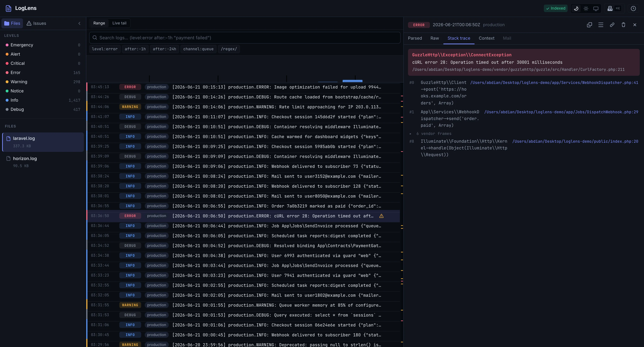Open the Raw detail tab
Screen dimensions: 644x347
coord(435,38)
